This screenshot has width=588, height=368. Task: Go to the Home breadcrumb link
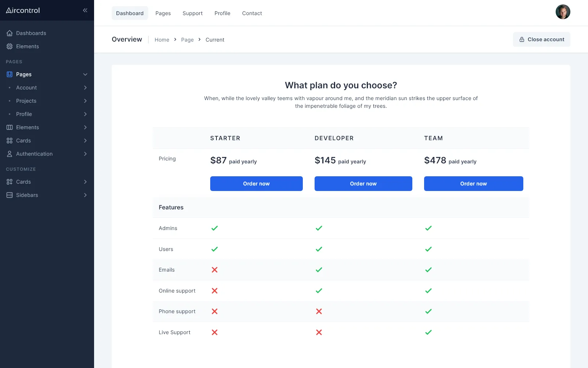162,40
